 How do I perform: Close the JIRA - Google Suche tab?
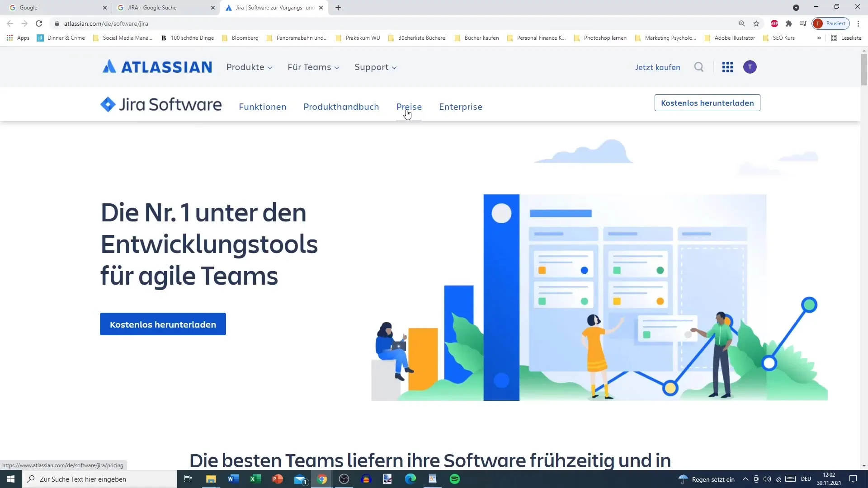point(213,8)
